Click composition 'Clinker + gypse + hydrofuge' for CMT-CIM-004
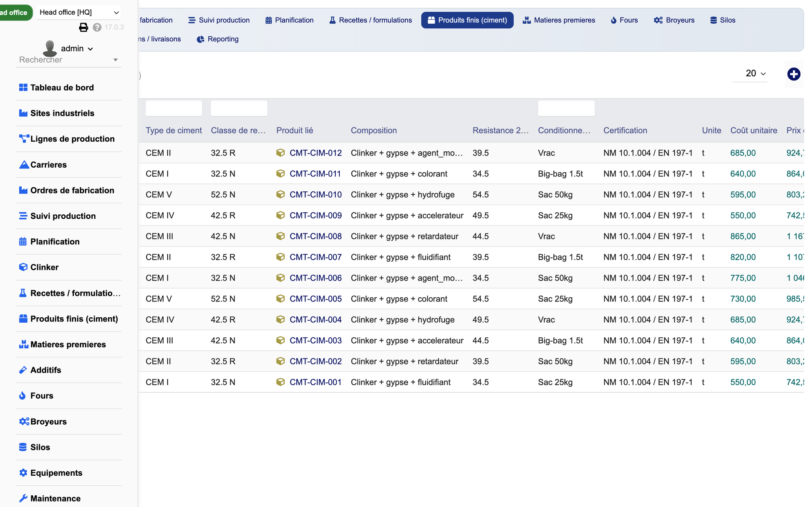This screenshot has width=812, height=507. (402, 320)
